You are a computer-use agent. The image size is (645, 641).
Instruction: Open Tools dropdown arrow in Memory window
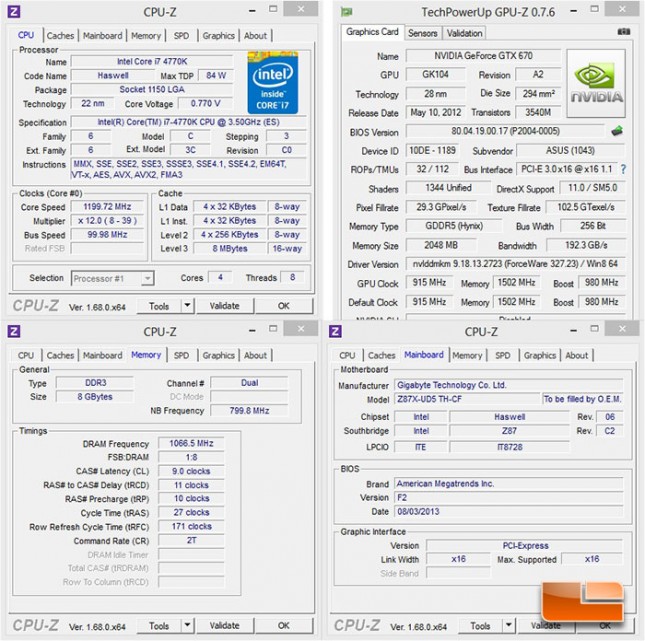(x=187, y=625)
